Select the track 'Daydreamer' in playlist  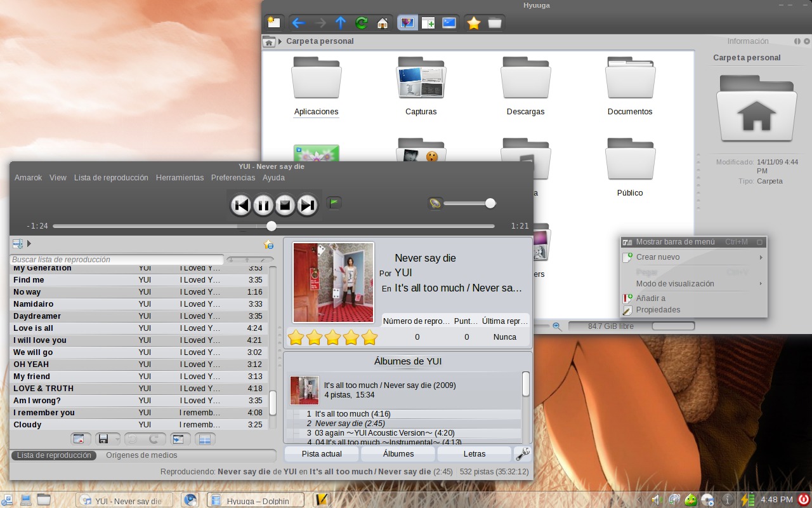pos(138,316)
